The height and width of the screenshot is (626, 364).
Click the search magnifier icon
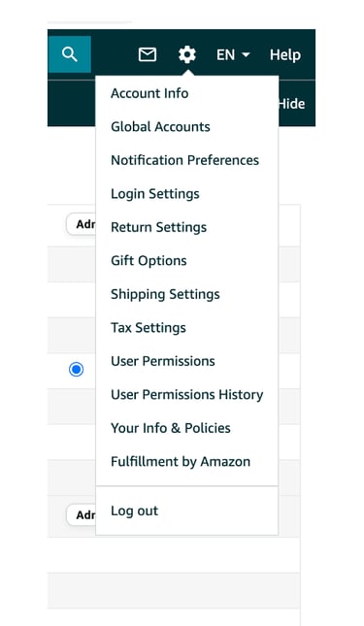click(x=70, y=54)
